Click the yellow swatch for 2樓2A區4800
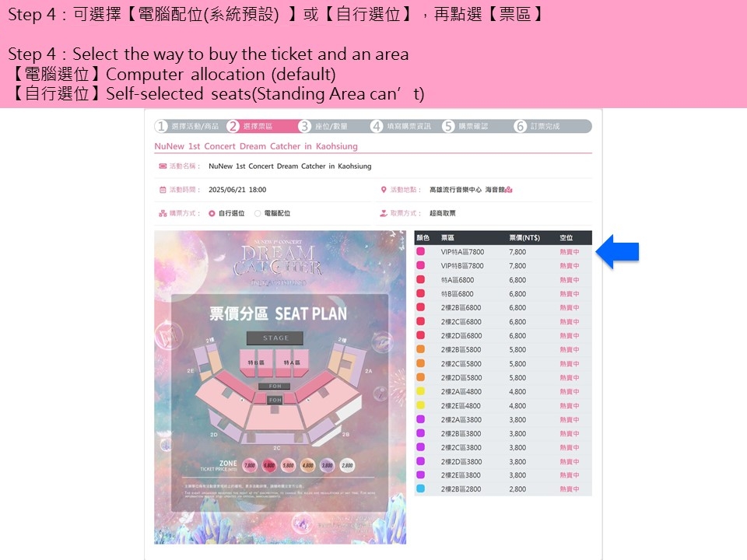This screenshot has height=560, width=747. click(421, 391)
